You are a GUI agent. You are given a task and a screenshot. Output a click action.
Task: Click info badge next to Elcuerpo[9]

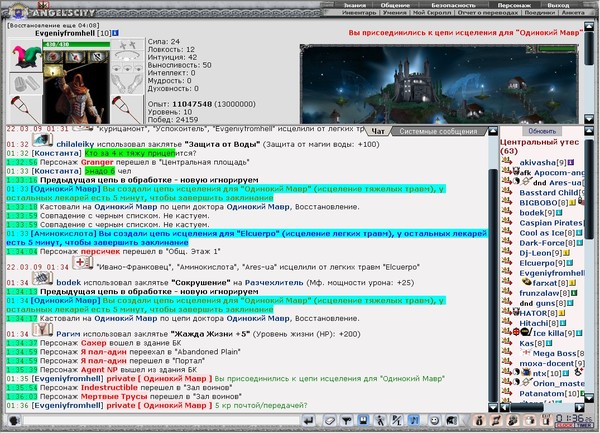[x=569, y=263]
